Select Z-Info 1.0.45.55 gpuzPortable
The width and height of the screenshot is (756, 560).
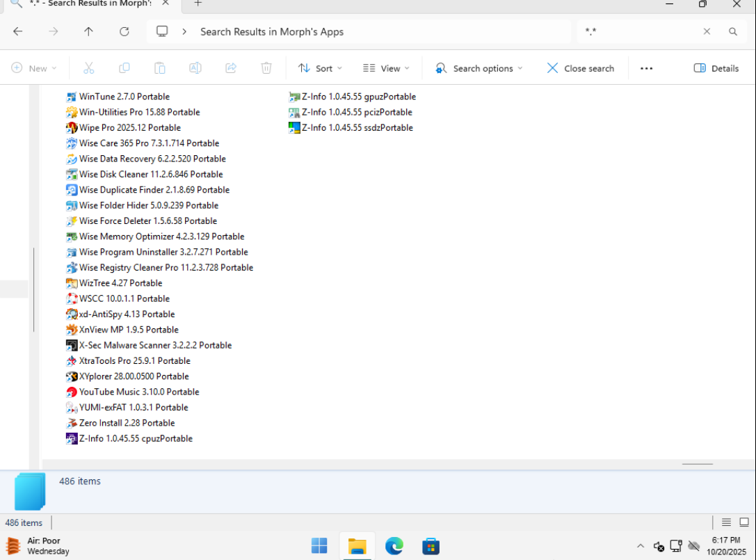click(x=359, y=97)
